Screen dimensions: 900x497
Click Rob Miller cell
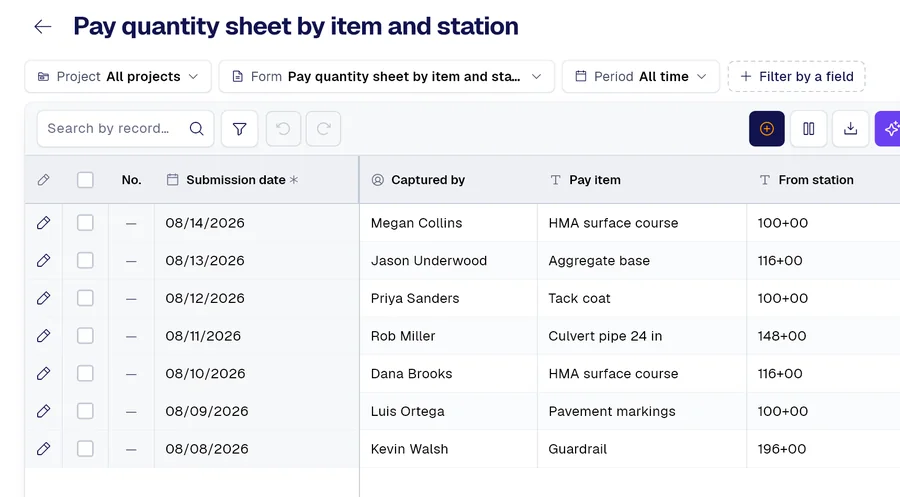pos(449,336)
